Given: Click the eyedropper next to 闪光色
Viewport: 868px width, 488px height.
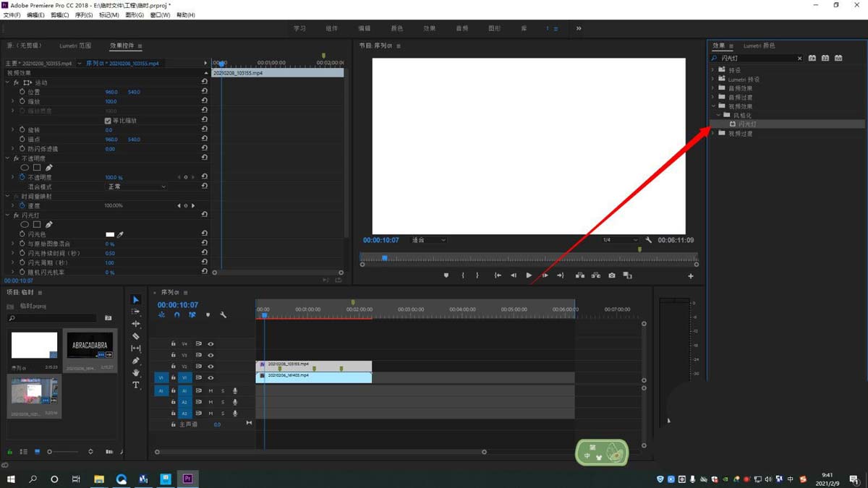Looking at the screenshot, I should point(121,234).
